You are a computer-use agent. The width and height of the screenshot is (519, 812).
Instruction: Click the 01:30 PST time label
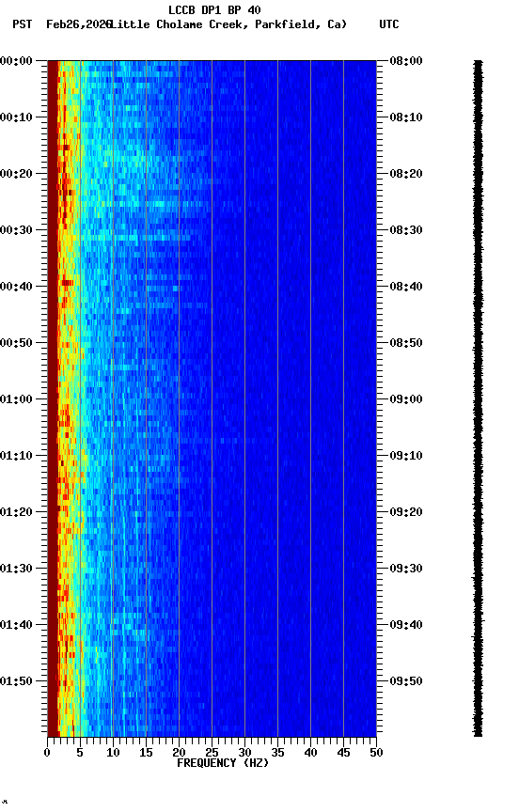16,569
